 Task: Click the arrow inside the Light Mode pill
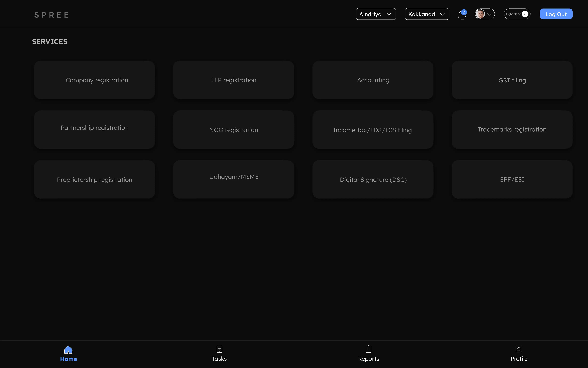pyautogui.click(x=525, y=14)
